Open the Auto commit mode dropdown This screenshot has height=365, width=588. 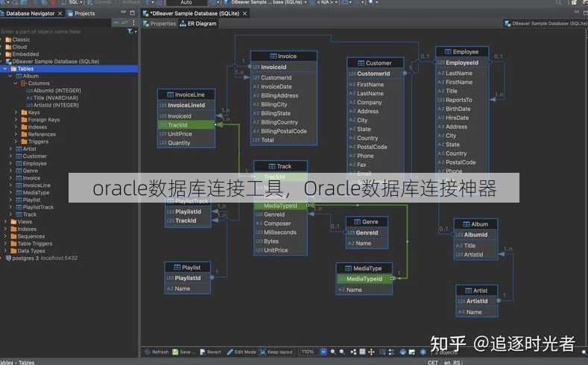tap(186, 3)
